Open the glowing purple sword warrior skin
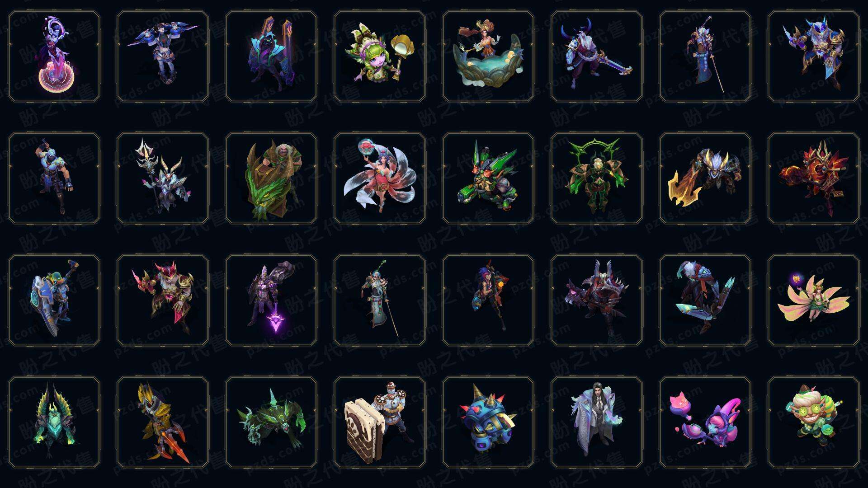The image size is (868, 488). [271, 300]
